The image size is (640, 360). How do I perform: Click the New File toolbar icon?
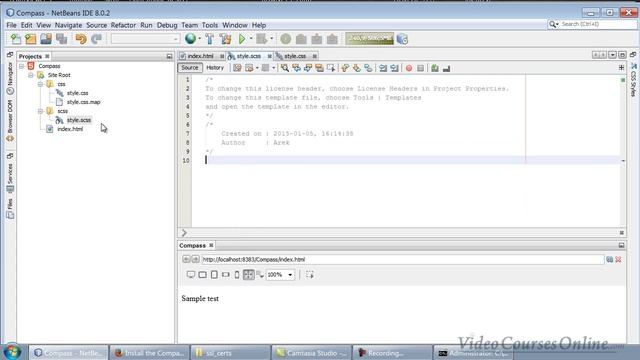[16, 39]
